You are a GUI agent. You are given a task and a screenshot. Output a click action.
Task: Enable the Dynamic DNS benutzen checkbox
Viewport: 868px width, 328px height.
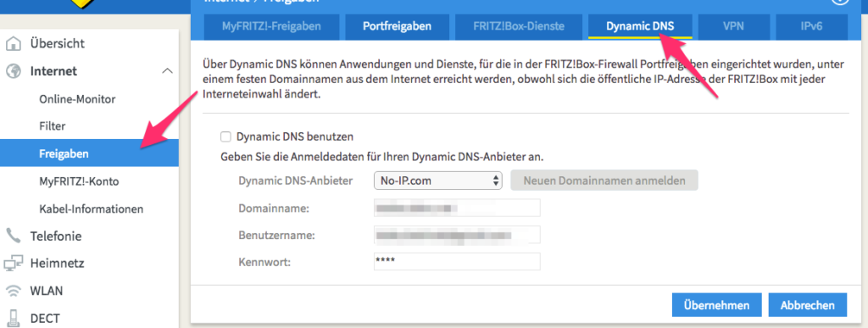[225, 136]
